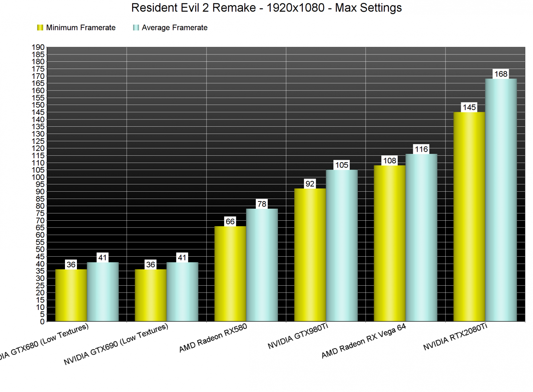Select the 66 data label for RX580

tap(230, 221)
